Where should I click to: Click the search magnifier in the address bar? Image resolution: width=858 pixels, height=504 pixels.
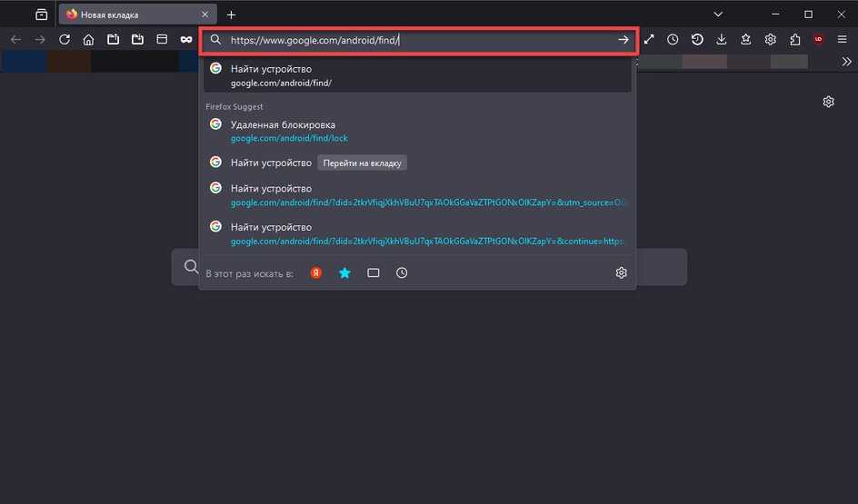(215, 40)
